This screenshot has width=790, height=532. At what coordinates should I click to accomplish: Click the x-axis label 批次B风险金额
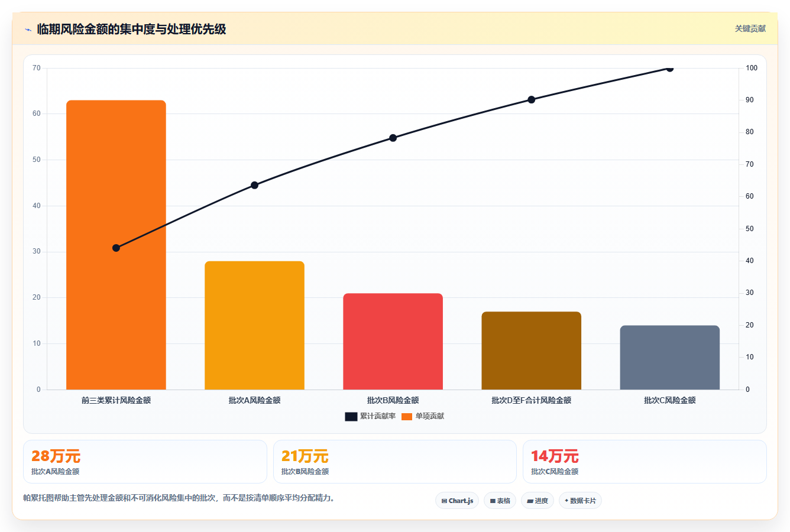click(393, 400)
